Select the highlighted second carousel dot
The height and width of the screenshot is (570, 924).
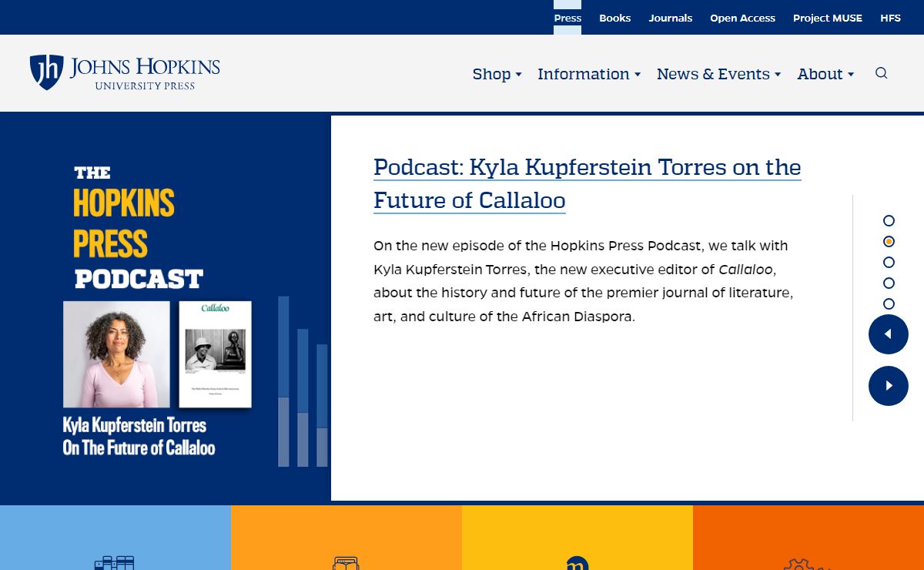[x=889, y=242]
